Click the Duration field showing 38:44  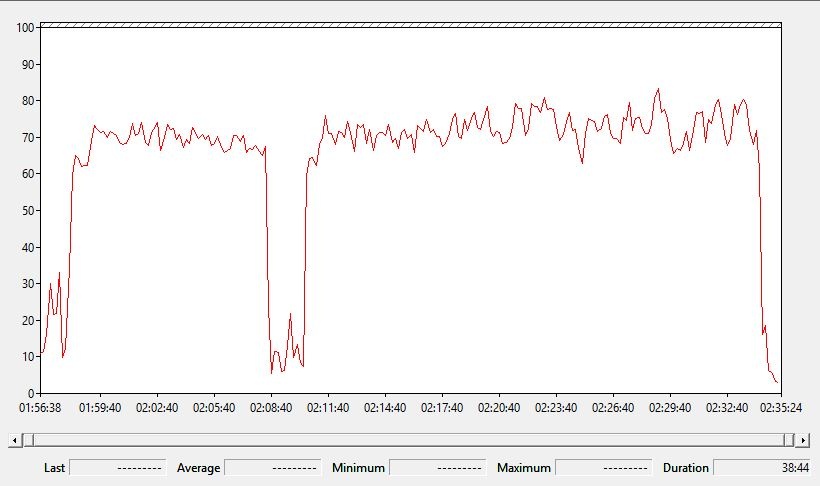coord(762,468)
